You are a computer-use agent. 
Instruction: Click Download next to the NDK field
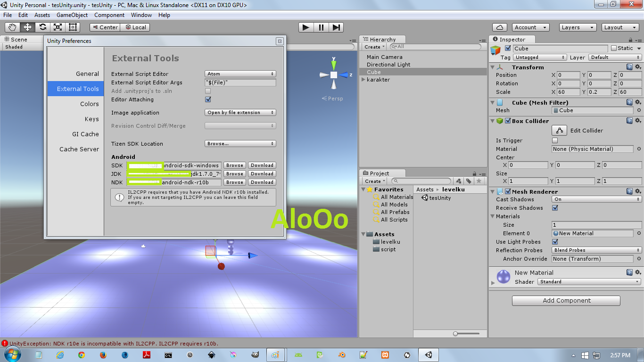point(262,182)
